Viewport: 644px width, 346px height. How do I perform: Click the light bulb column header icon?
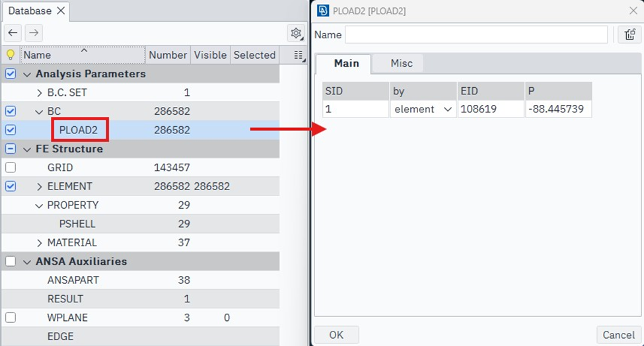(11, 55)
